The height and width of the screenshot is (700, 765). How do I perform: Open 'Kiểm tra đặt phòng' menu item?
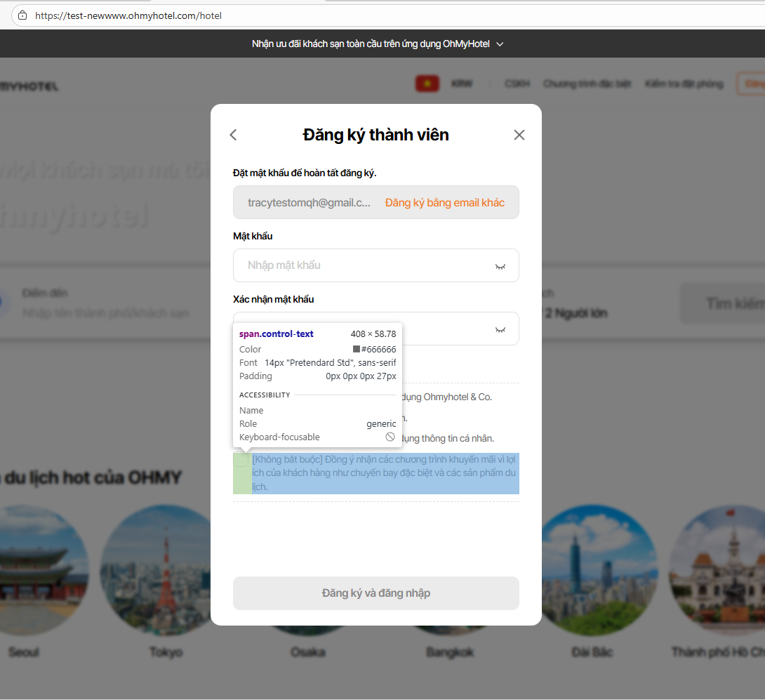pyautogui.click(x=684, y=84)
